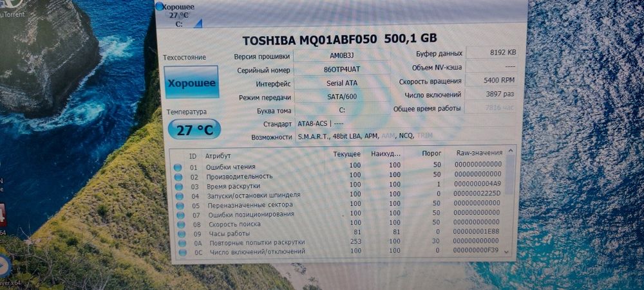The width and height of the screenshot is (644, 290).
Task: Select the Запуски/остановки шпинделя attribute row
Action: [x=340, y=194]
